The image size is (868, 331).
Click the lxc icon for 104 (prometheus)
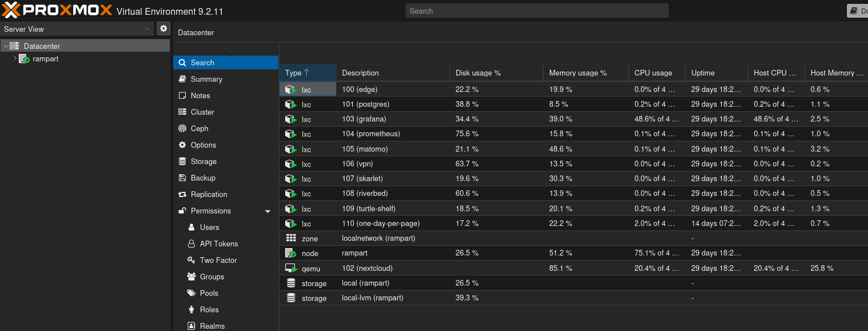[291, 134]
